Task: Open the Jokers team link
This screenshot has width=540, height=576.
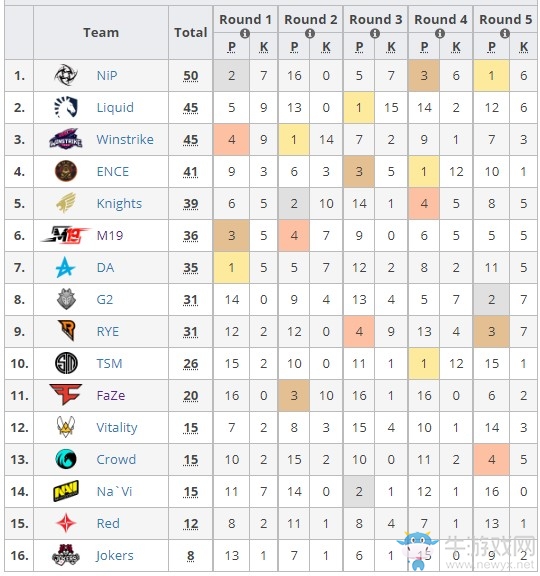Action: 115,555
